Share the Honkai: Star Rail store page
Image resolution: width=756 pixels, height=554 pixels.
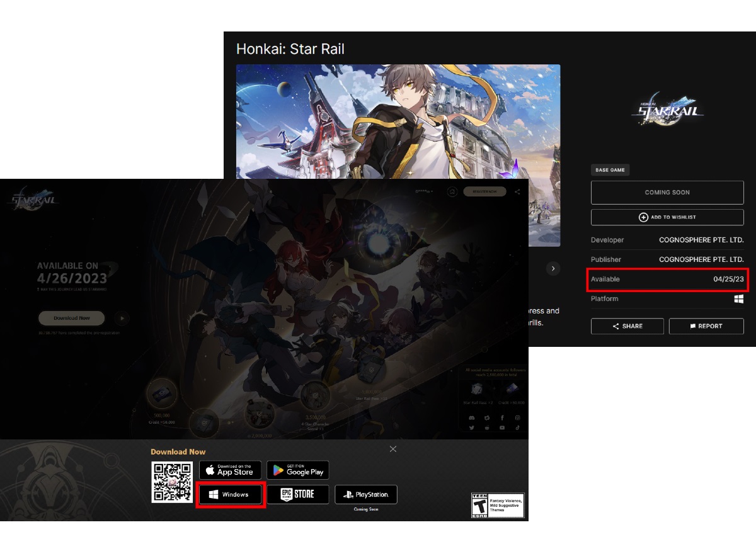[x=627, y=326]
